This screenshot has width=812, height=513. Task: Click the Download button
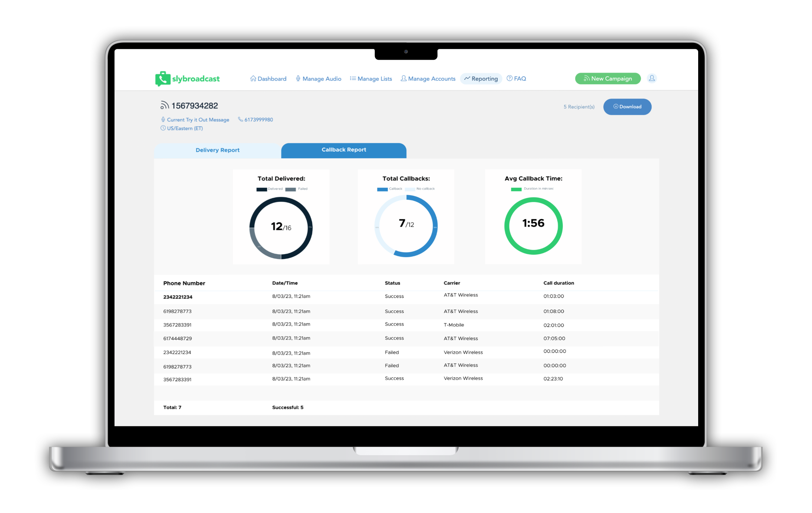pyautogui.click(x=628, y=106)
